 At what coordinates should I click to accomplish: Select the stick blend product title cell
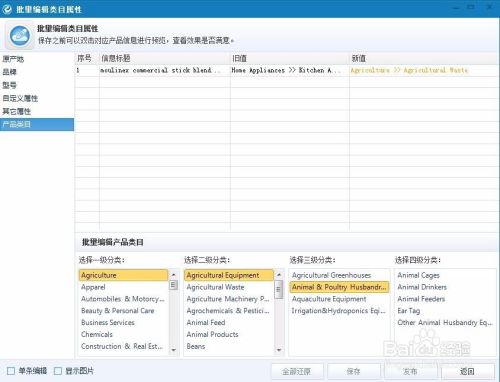(165, 70)
